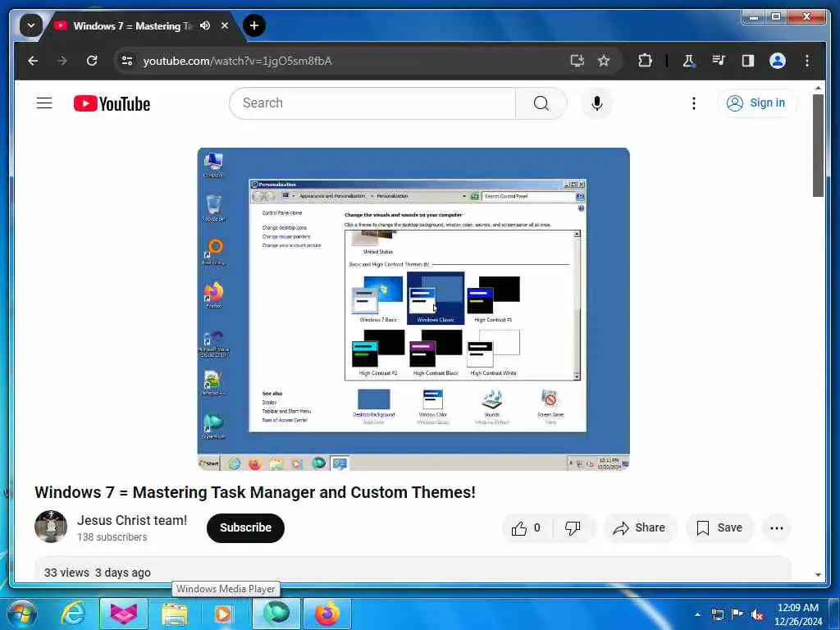Image resolution: width=840 pixels, height=630 pixels.
Task: Toggle the Chrome side panel
Action: coord(748,61)
